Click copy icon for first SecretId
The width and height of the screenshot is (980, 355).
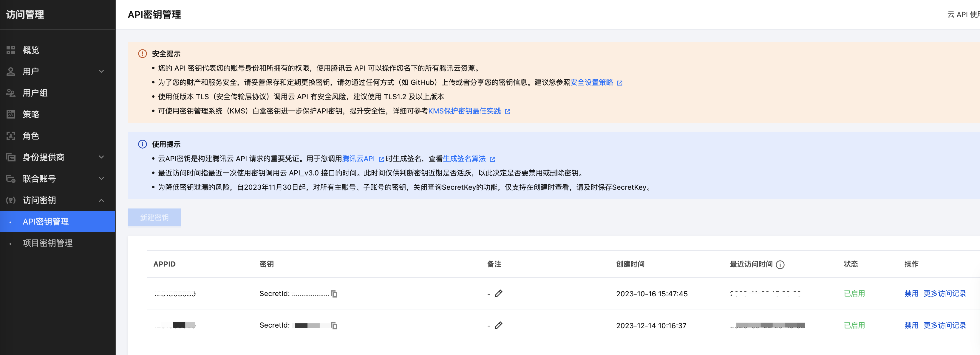334,294
